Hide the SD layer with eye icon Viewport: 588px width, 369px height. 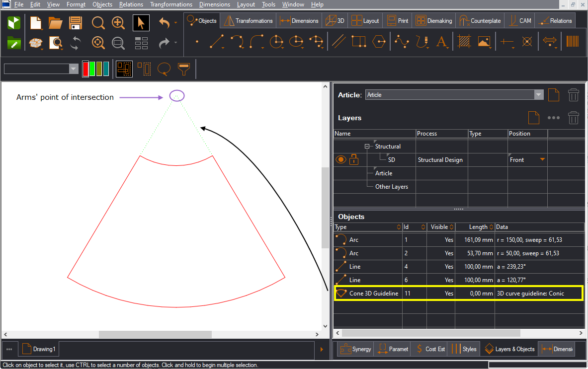click(x=341, y=160)
